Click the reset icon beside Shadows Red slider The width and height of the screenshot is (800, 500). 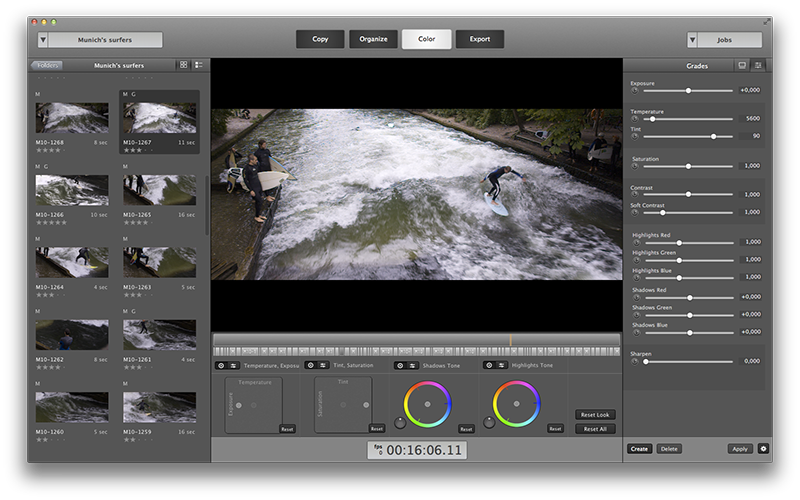click(636, 297)
